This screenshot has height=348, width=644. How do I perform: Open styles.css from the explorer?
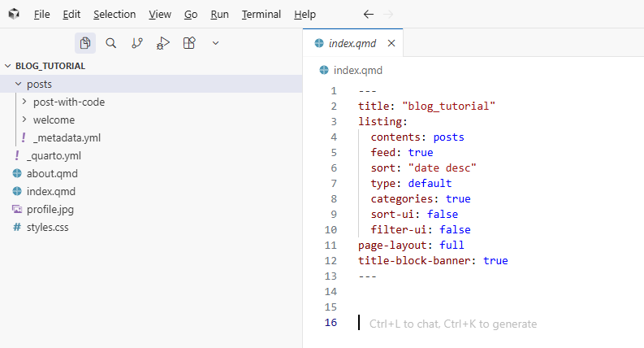pos(47,227)
